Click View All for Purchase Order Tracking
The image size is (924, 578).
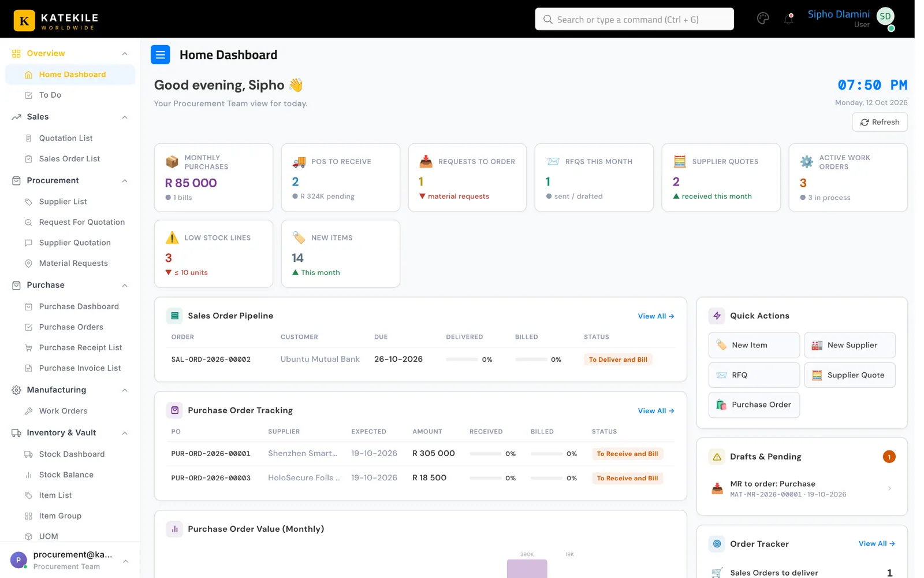tap(656, 411)
